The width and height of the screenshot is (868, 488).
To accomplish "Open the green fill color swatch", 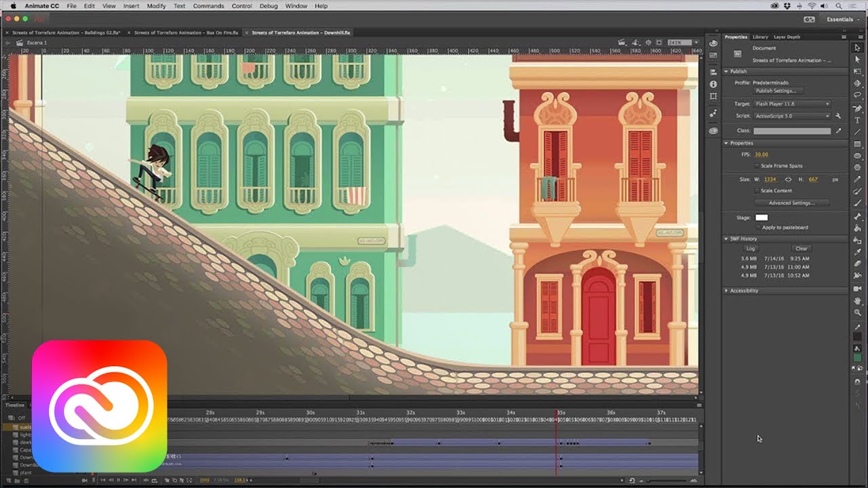I will click(x=857, y=357).
